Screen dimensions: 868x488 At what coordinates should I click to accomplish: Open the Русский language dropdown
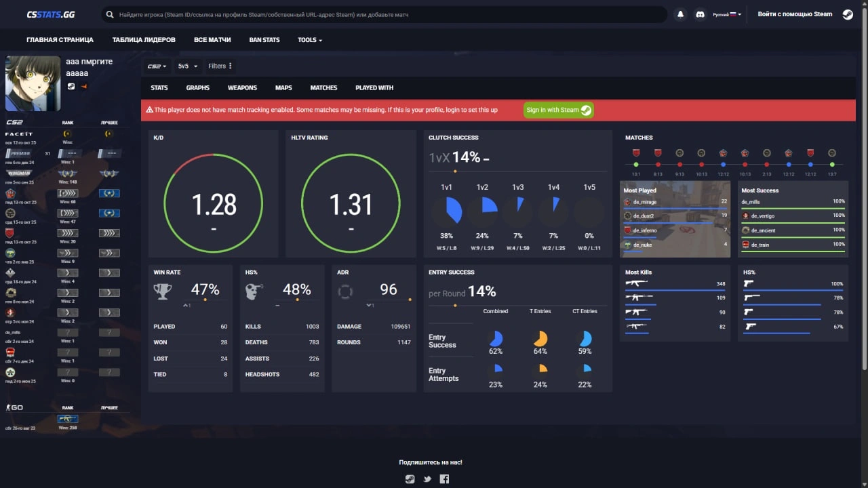727,14
